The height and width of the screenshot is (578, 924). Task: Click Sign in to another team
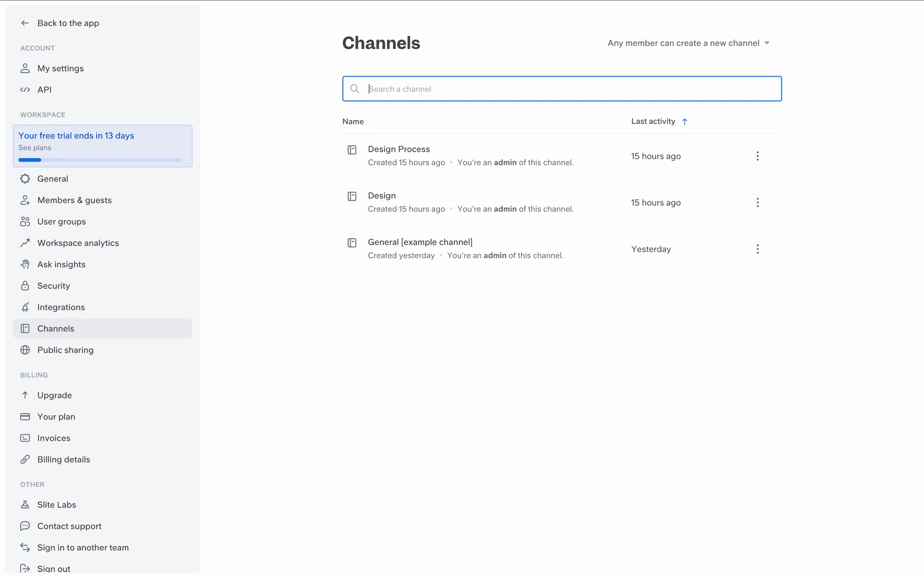83,548
